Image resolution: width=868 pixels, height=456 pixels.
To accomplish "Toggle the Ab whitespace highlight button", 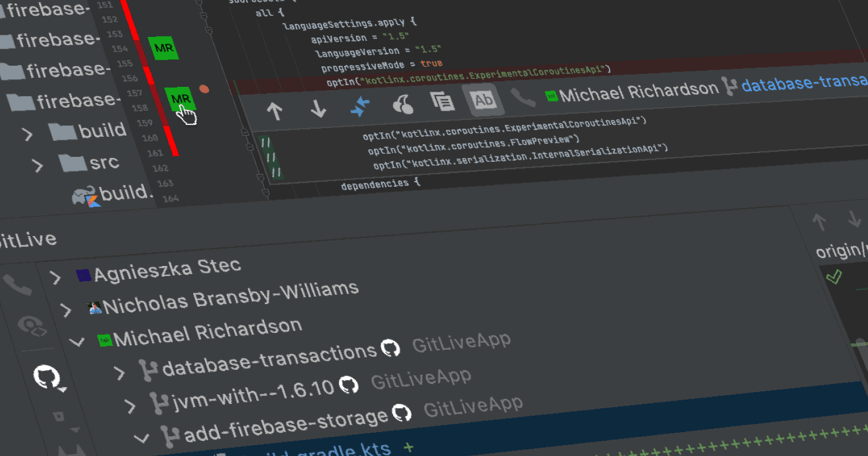I will 483,100.
